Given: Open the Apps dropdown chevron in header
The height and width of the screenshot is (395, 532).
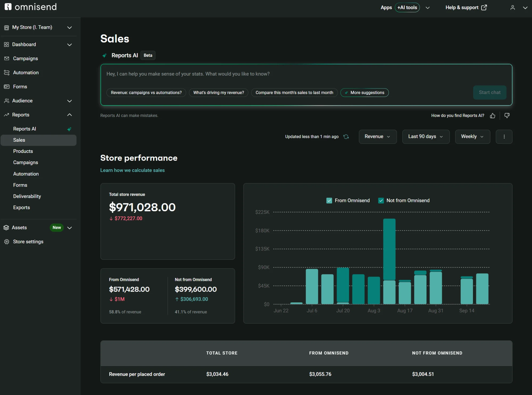Looking at the screenshot, I should (x=428, y=8).
